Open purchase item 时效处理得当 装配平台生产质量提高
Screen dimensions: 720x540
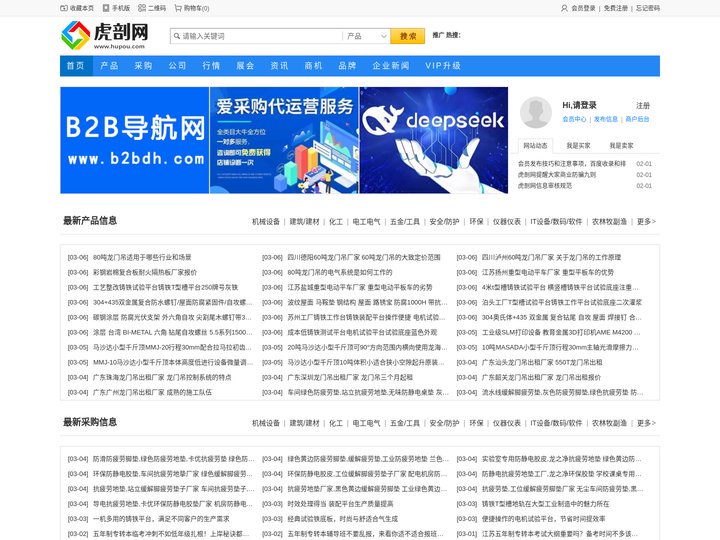click(340, 504)
